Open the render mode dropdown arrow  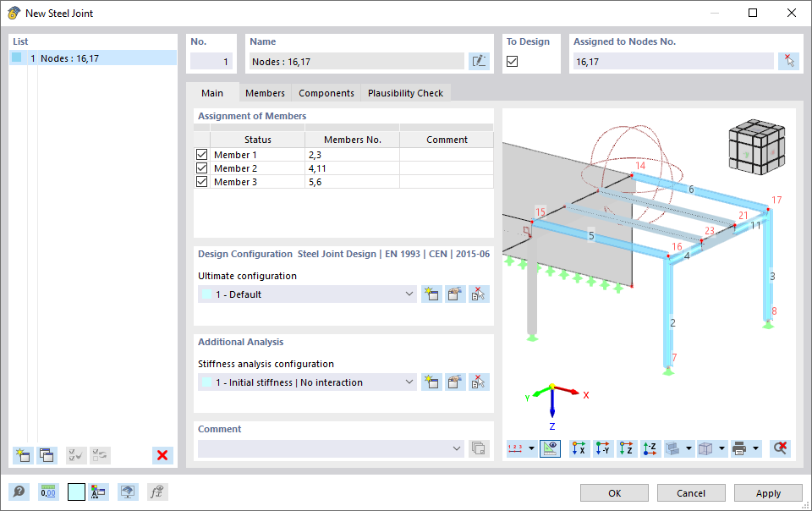721,448
